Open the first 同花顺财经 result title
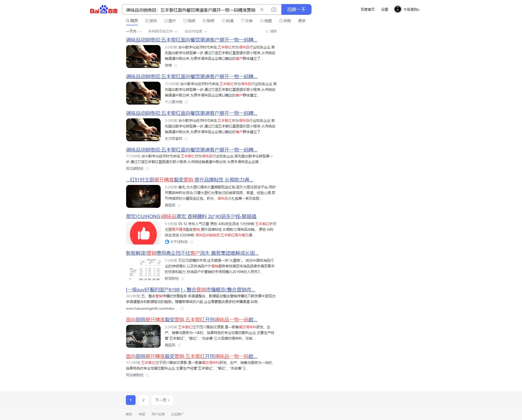The height and width of the screenshot is (420, 522). pyautogui.click(x=192, y=150)
